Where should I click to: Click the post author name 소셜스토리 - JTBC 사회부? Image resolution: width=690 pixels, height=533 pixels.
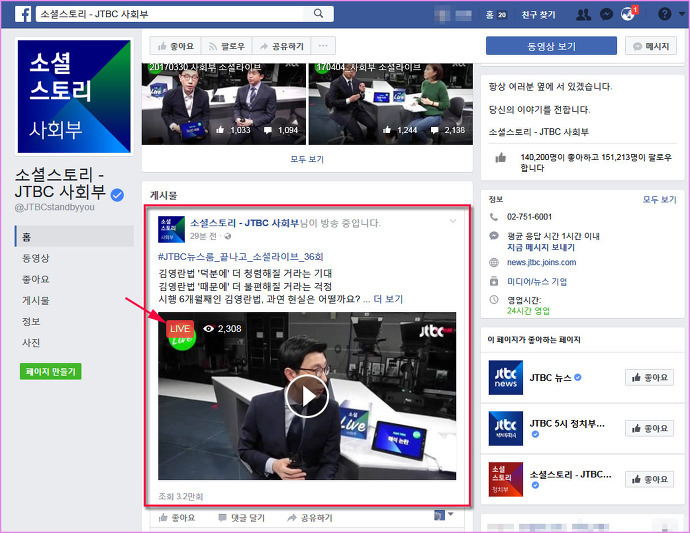244,223
